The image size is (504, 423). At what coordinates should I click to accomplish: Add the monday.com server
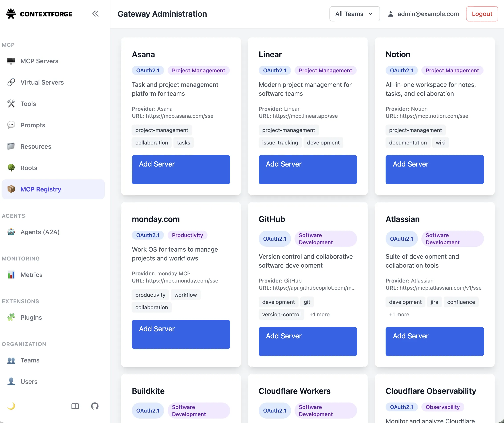[x=181, y=334]
